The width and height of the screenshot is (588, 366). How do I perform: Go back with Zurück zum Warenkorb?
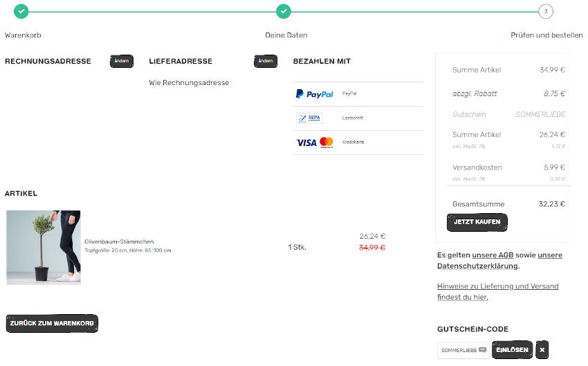[52, 323]
